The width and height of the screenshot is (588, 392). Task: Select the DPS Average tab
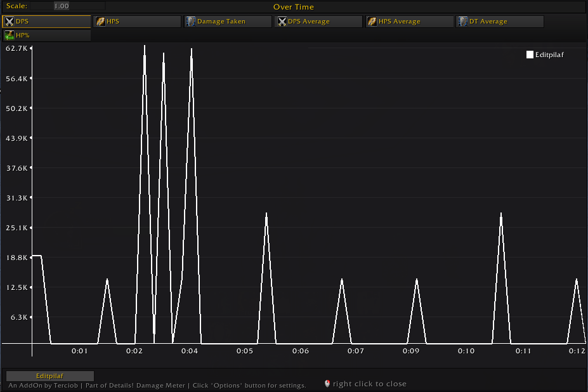click(319, 22)
